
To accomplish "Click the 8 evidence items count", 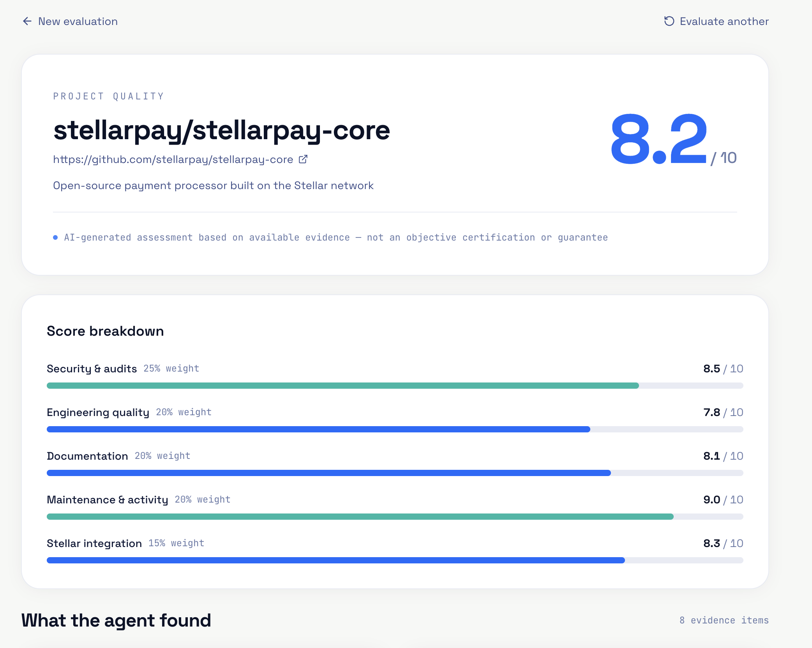I will pos(724,620).
